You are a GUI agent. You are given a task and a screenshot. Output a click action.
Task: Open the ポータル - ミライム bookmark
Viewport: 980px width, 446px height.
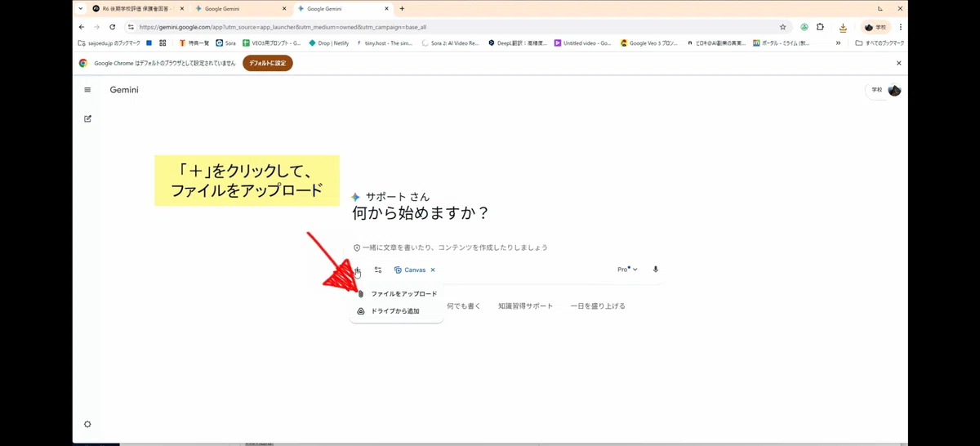[782, 43]
